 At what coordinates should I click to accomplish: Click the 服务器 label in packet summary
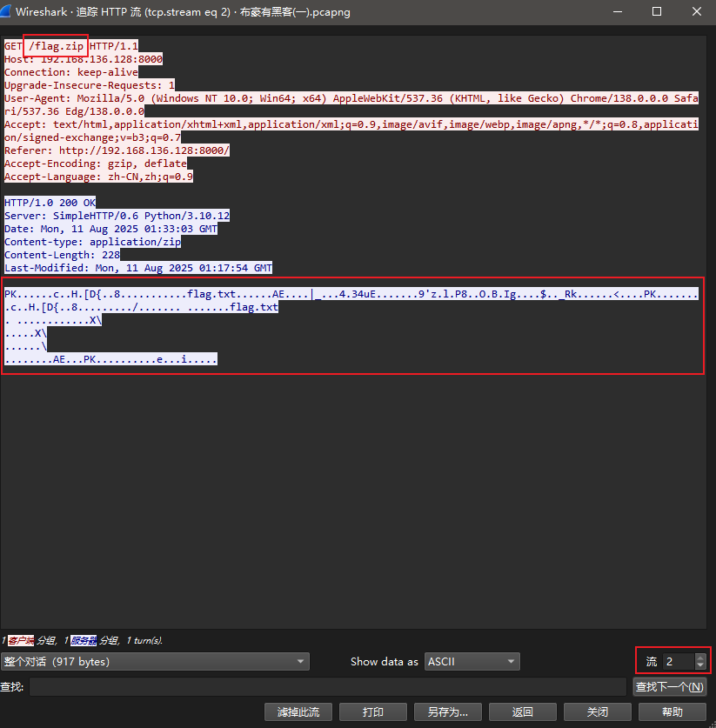click(x=84, y=641)
